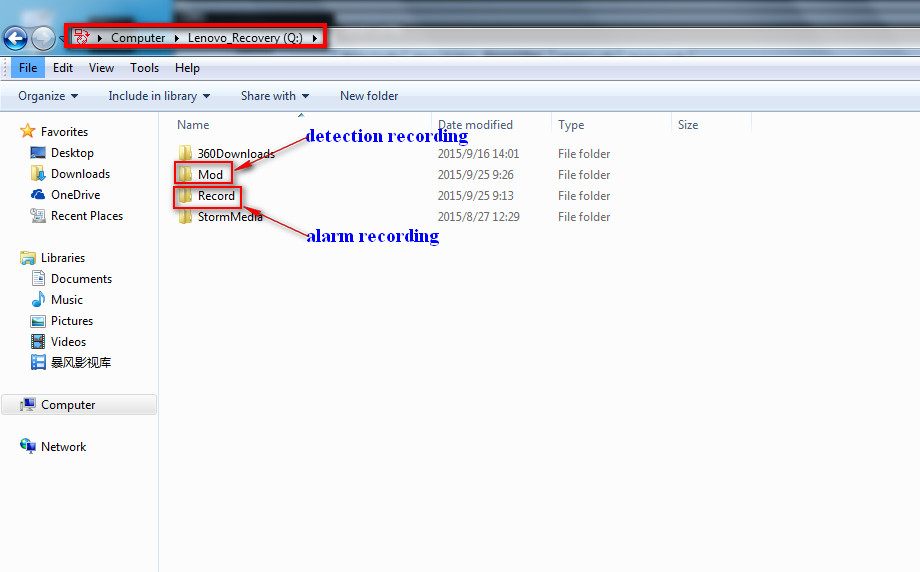Select Favorites heading in navigation pane
This screenshot has height=572, width=920.
pyautogui.click(x=65, y=131)
